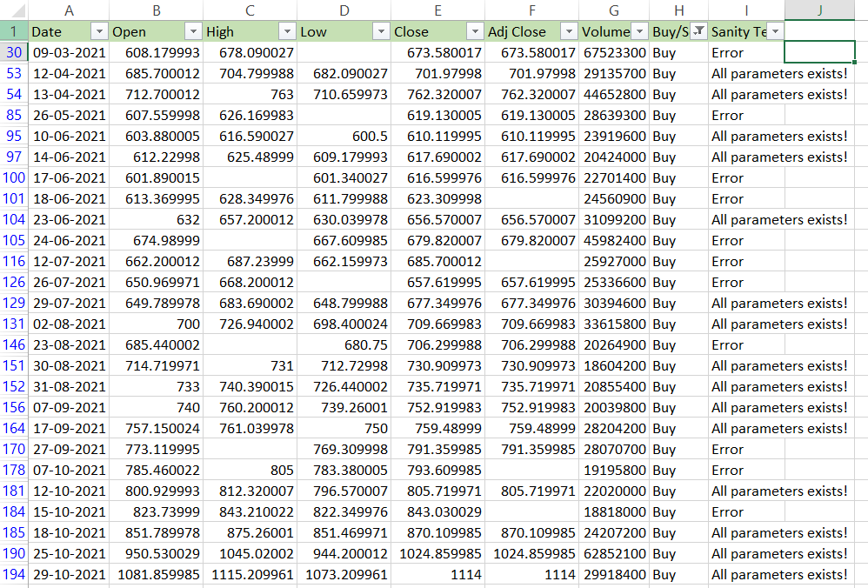The image size is (868, 588).
Task: Expand the Low column filter dropdown
Action: click(x=380, y=31)
